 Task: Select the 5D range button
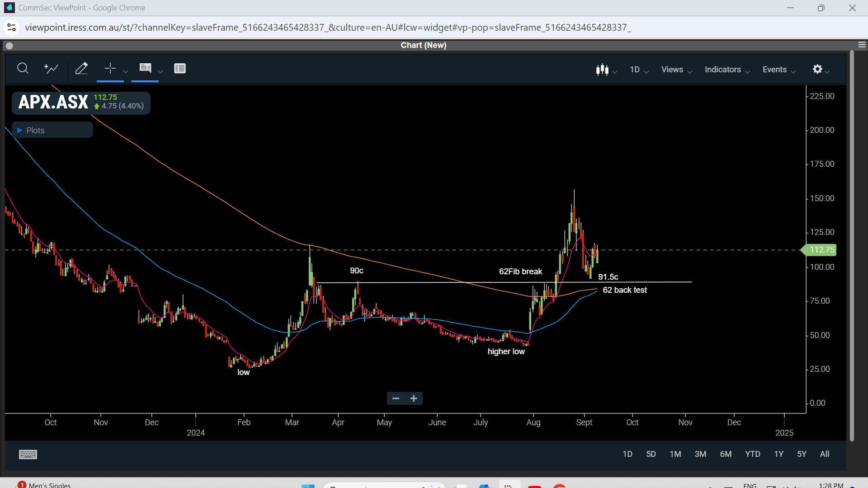click(651, 454)
